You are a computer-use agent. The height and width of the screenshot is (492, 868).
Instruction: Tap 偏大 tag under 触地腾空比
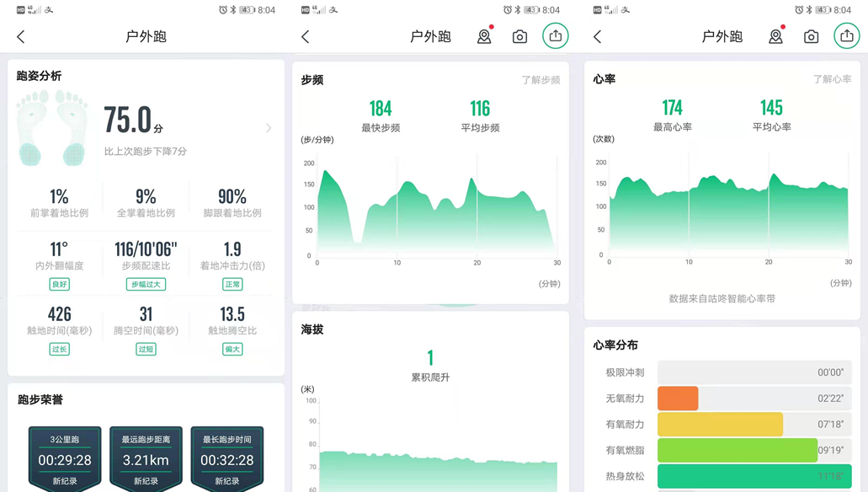click(x=232, y=349)
